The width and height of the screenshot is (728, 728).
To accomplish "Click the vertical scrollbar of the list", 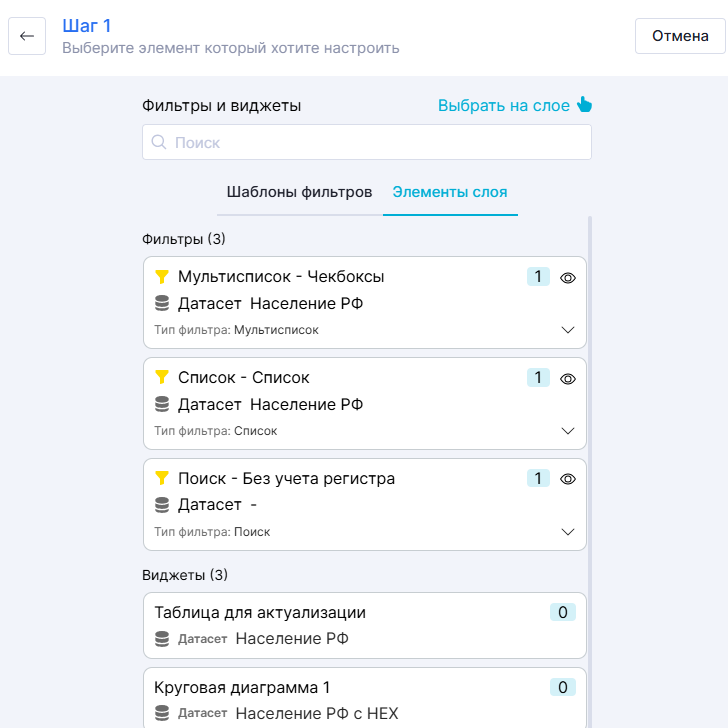I will click(589, 450).
